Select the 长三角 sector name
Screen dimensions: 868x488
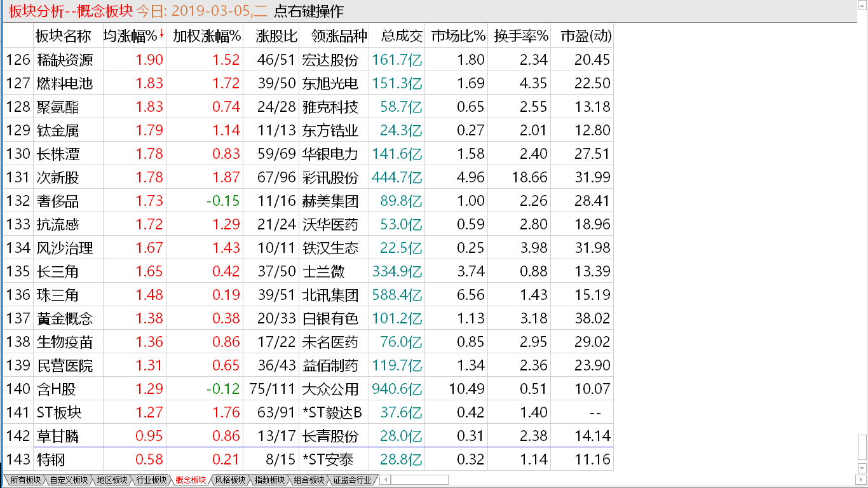click(58, 271)
